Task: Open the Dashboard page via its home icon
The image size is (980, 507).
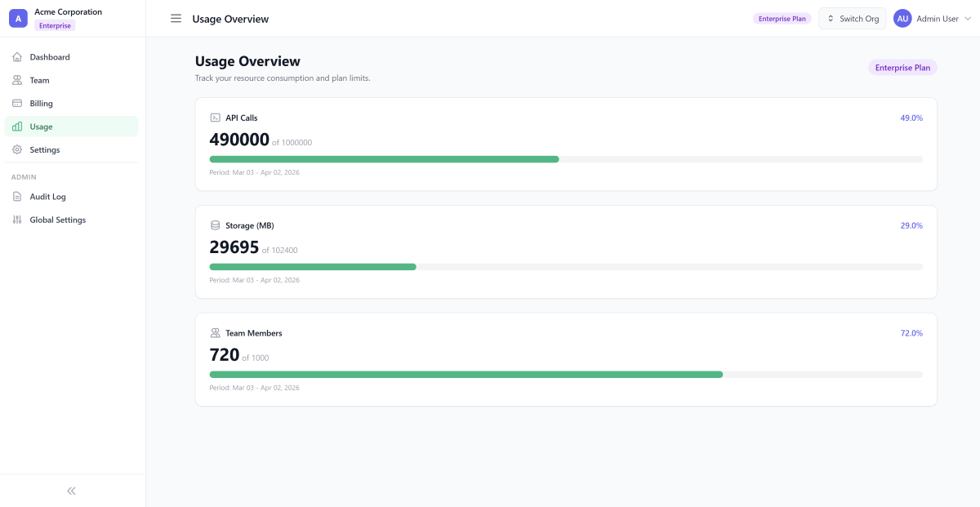Action: pyautogui.click(x=17, y=56)
